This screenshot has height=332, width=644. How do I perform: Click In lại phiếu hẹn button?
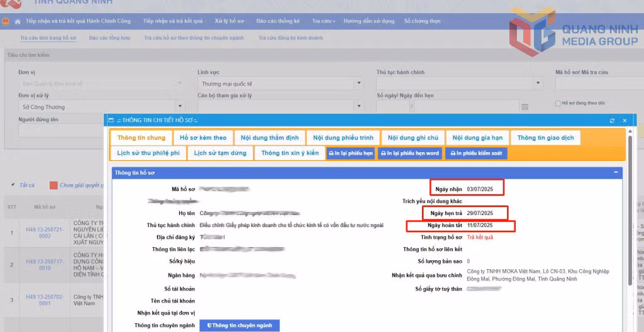tap(351, 153)
